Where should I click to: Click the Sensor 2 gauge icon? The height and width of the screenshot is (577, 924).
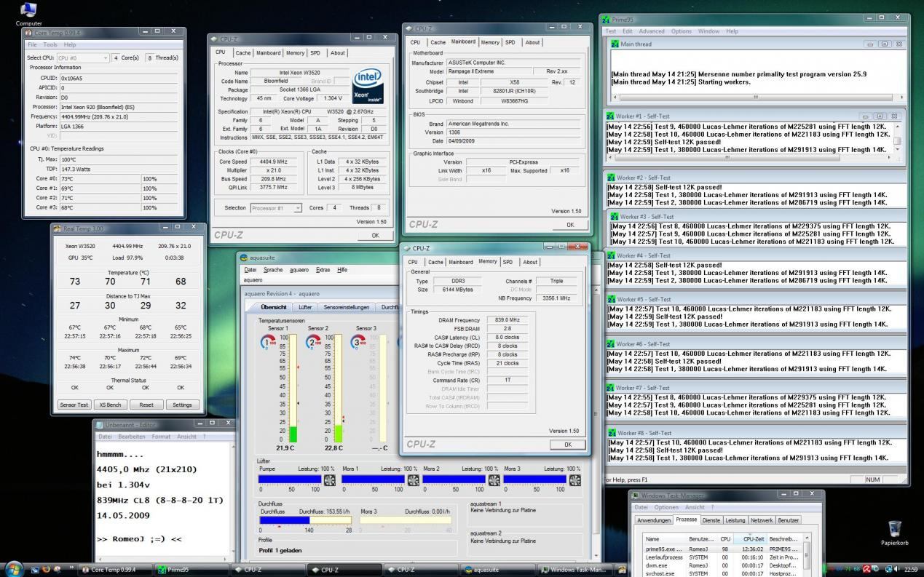314,343
